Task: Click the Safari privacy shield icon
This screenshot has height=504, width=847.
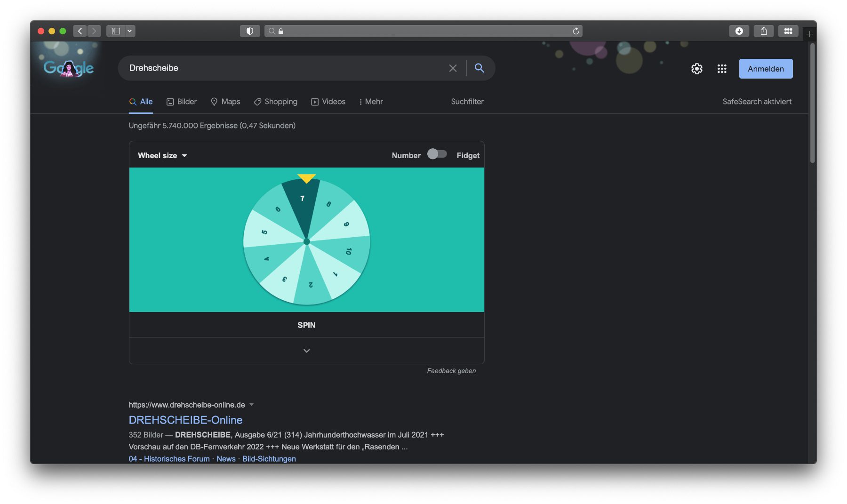Action: pyautogui.click(x=250, y=31)
